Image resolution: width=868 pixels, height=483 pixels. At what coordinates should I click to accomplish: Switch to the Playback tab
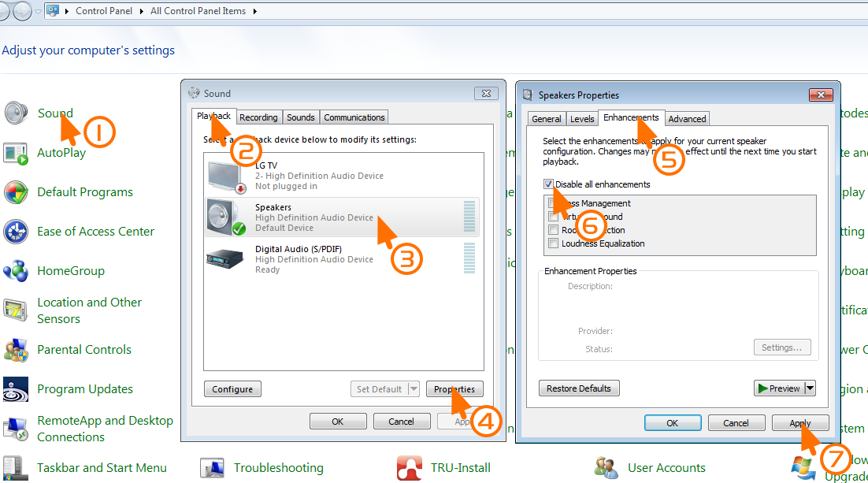point(213,117)
